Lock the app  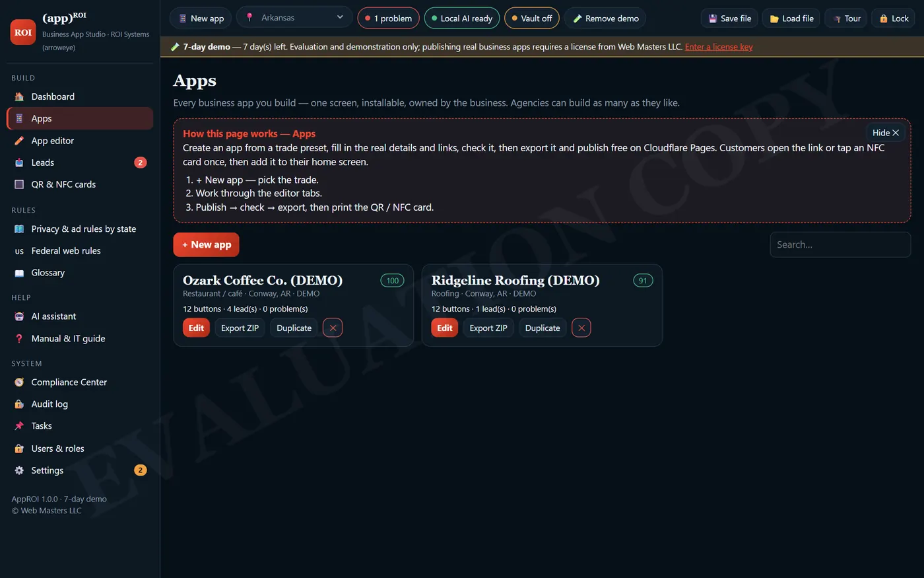click(x=894, y=18)
